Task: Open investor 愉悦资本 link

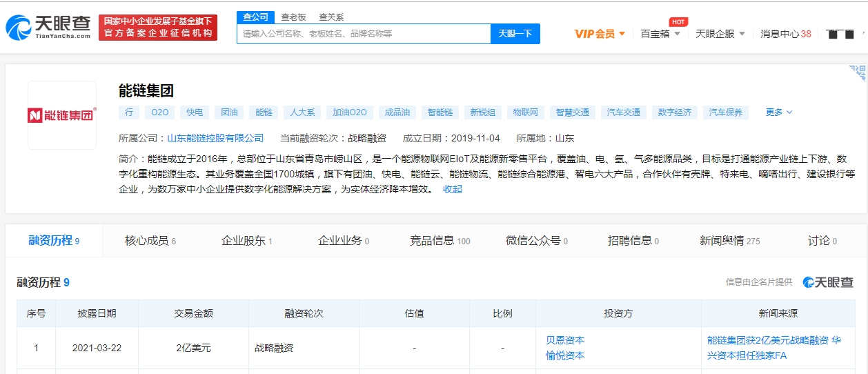Action: pyautogui.click(x=565, y=355)
